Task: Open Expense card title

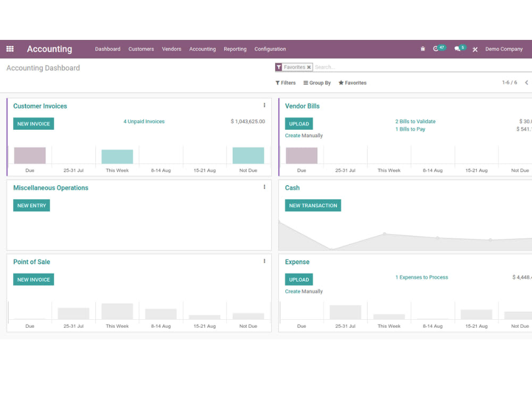Action: pyautogui.click(x=297, y=262)
